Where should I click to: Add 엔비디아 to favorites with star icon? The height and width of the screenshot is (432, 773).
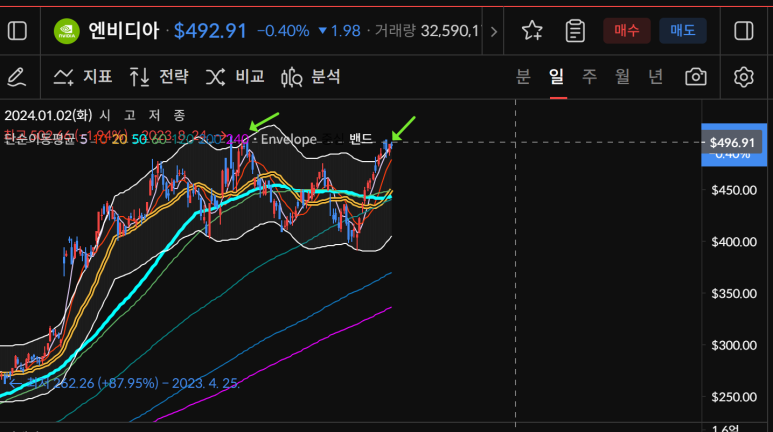532,31
